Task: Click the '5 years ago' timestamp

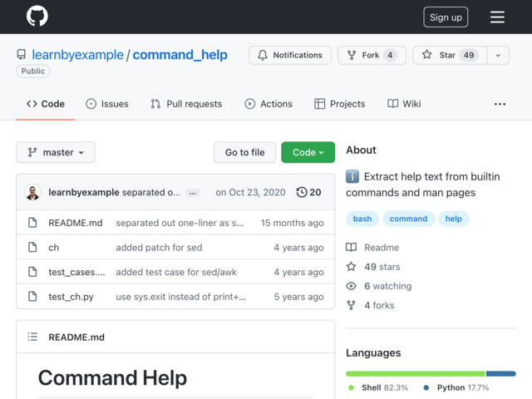Action: pyautogui.click(x=299, y=297)
